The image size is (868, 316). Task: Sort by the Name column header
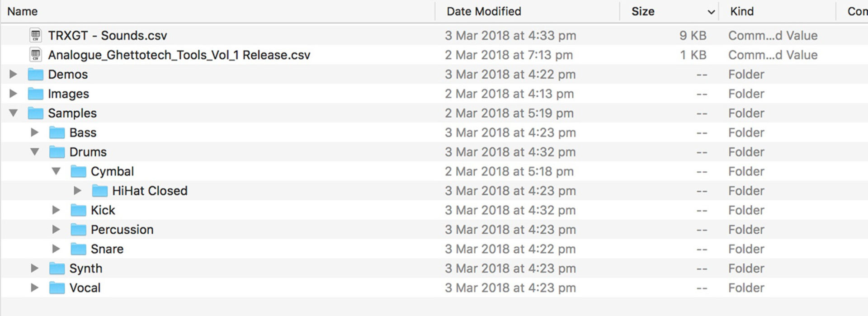(23, 11)
